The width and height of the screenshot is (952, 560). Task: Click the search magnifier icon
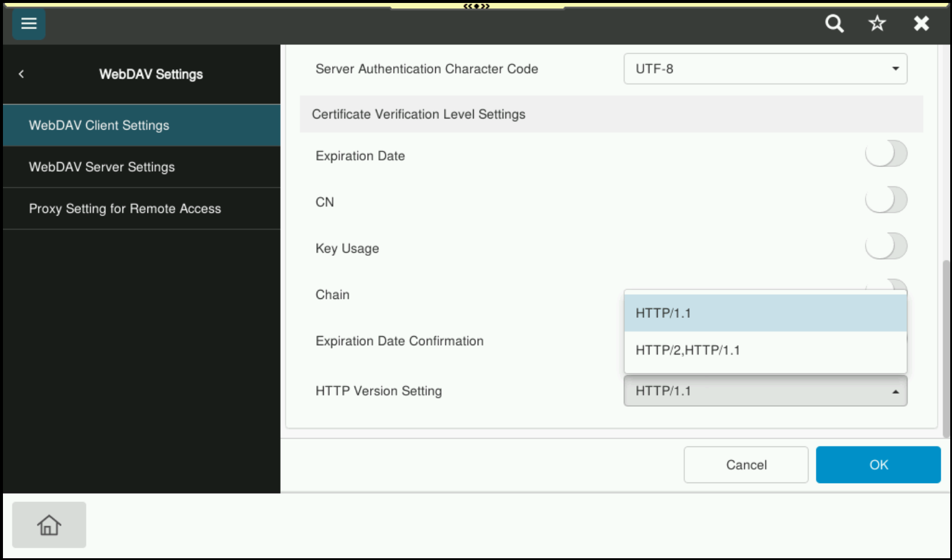point(834,24)
